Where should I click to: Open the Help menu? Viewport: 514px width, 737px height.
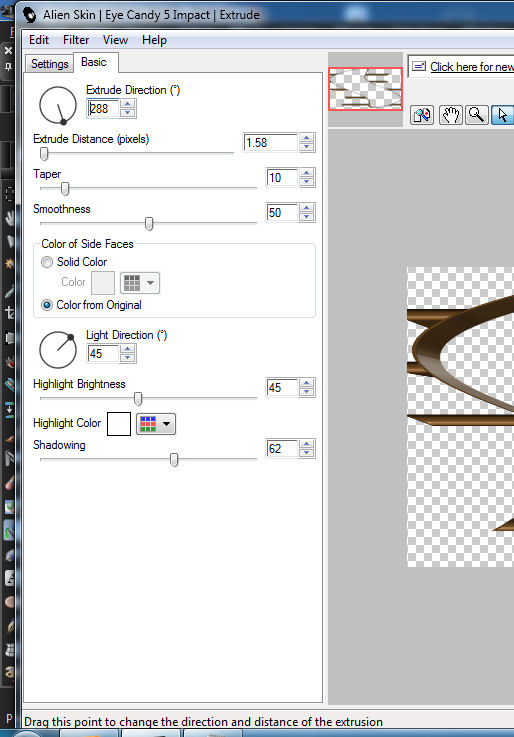[154, 40]
